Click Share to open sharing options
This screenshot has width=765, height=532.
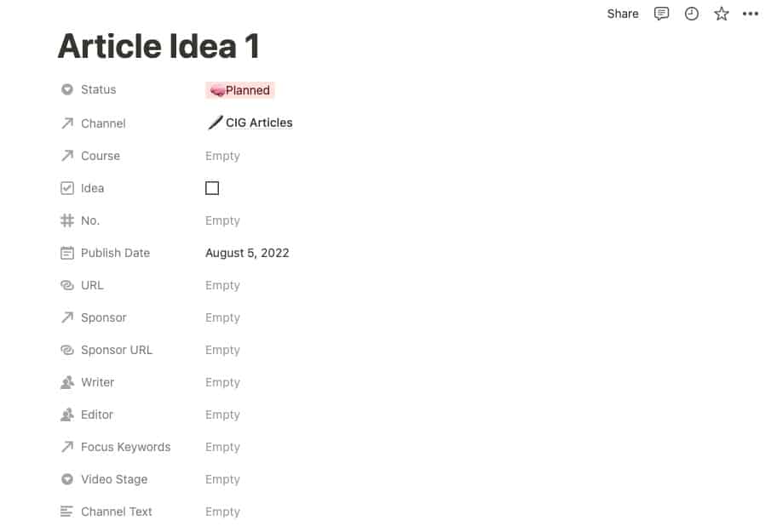tap(622, 13)
